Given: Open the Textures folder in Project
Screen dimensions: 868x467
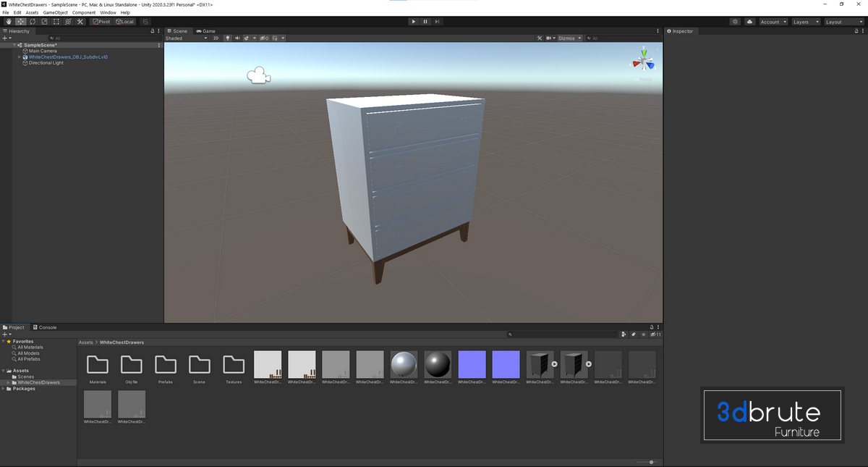Looking at the screenshot, I should [234, 368].
